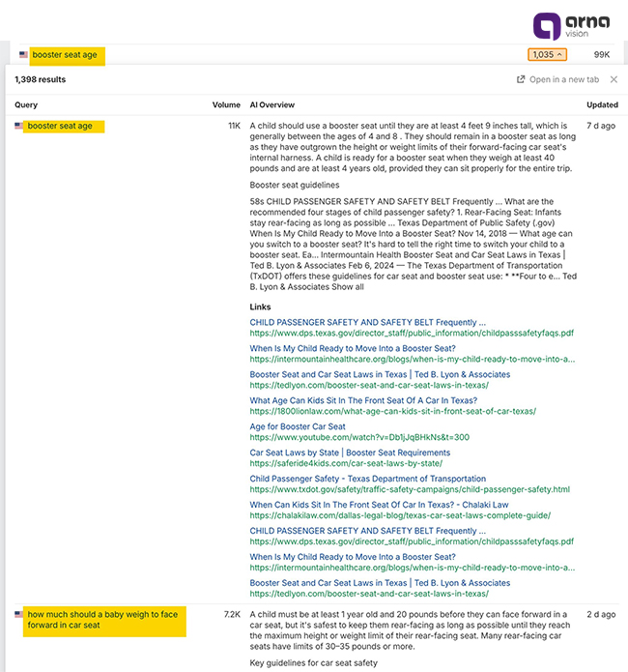Viewport: 628px width, 672px height.
Task: Sort by the Updated column header
Action: [x=602, y=104]
